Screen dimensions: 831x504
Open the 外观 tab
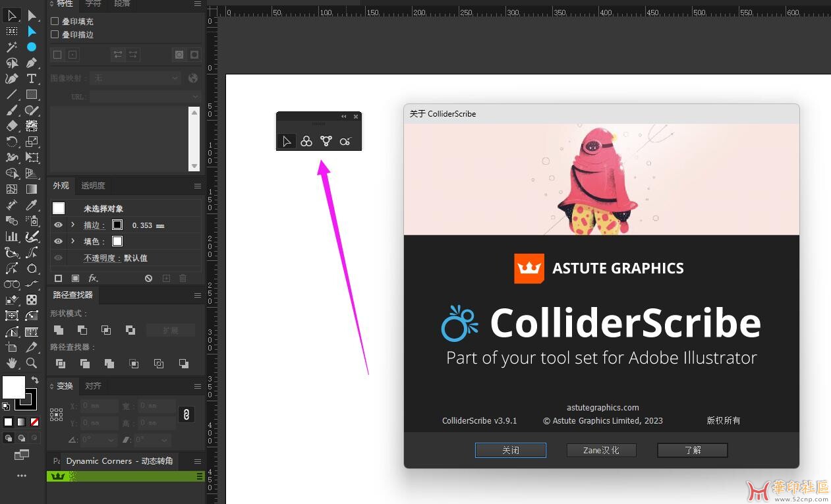61,186
